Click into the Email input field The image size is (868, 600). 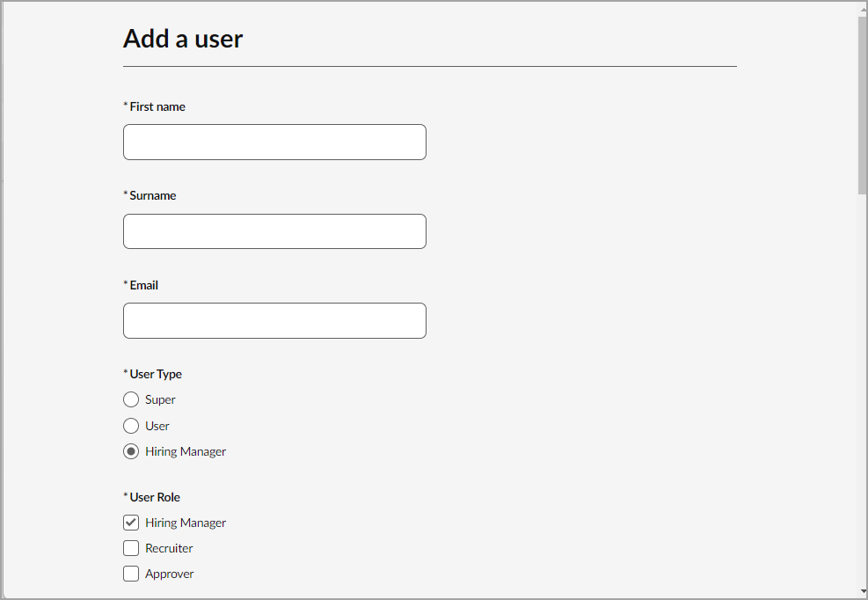pyautogui.click(x=274, y=321)
